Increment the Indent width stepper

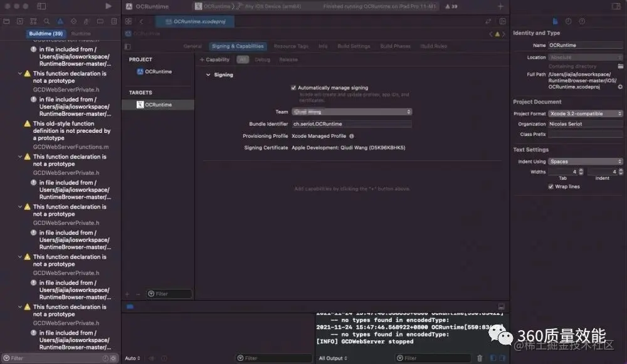621,170
